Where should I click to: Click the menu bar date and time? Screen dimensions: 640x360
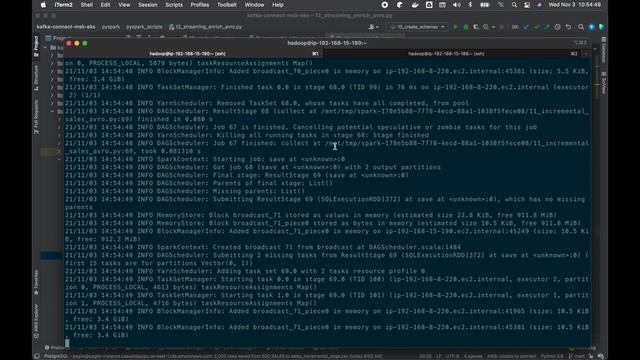[575, 5]
